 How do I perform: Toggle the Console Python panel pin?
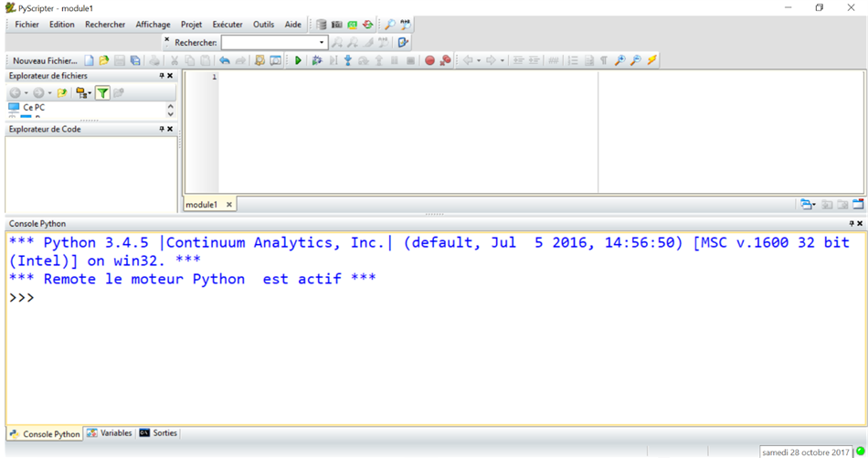851,223
